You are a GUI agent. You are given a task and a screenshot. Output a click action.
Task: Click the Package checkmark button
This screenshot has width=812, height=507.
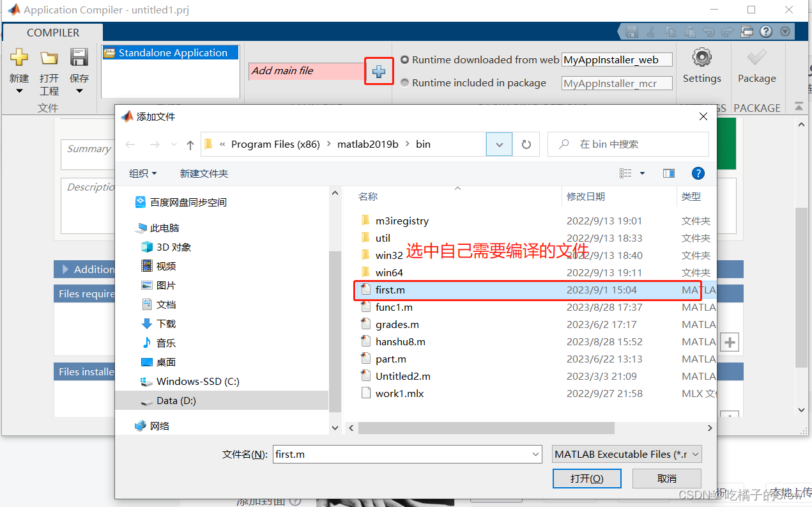[757, 57]
